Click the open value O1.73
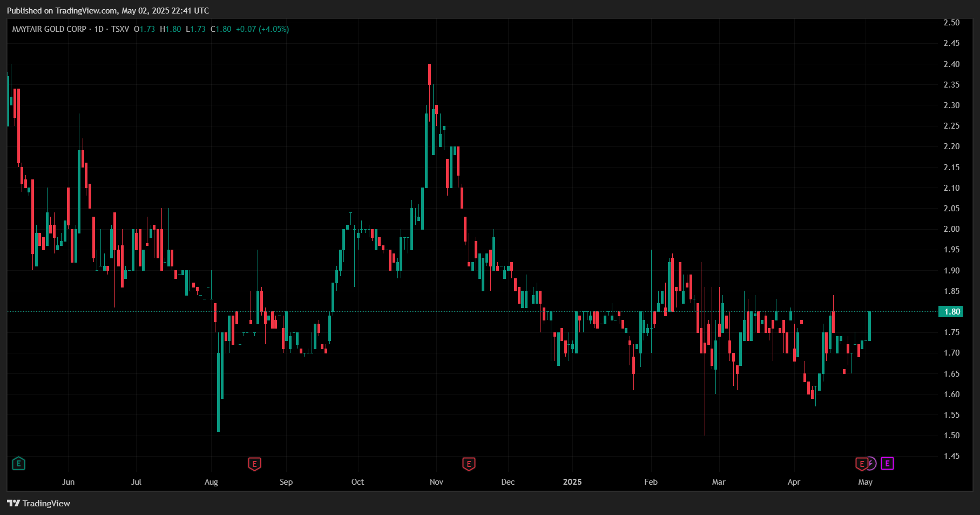Image resolution: width=980 pixels, height=515 pixels. coord(144,29)
